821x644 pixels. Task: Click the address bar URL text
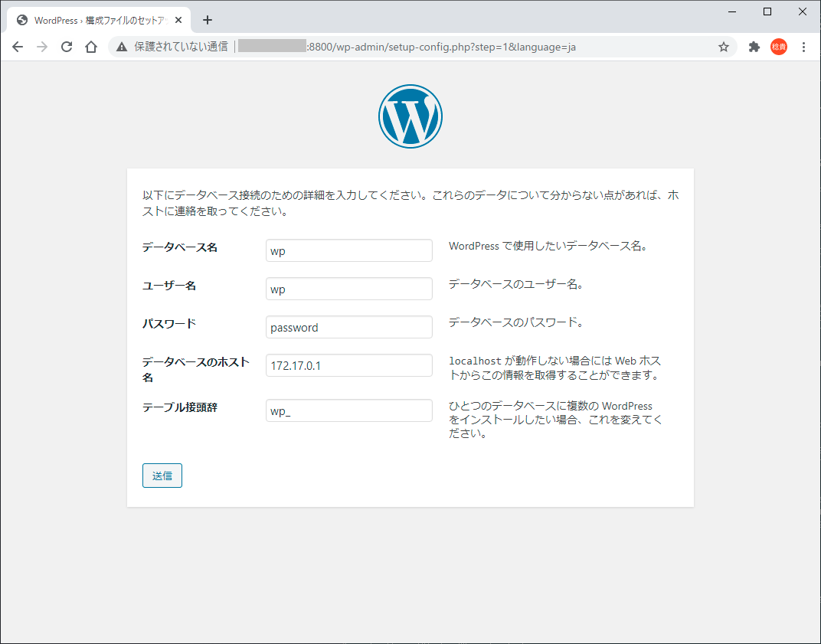coord(443,47)
